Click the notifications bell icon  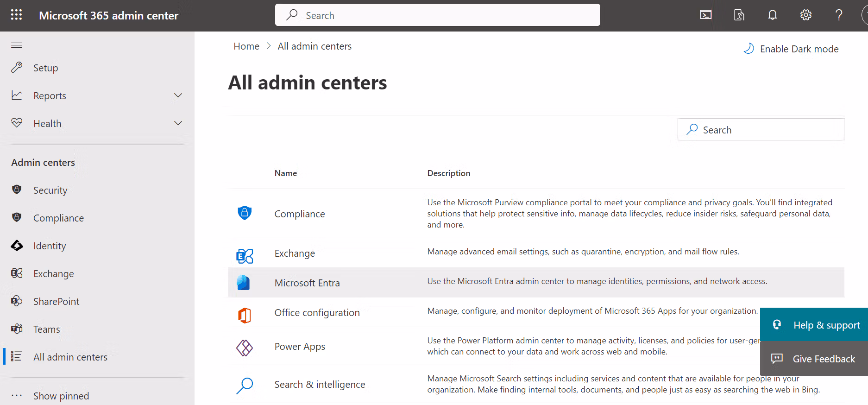click(772, 15)
